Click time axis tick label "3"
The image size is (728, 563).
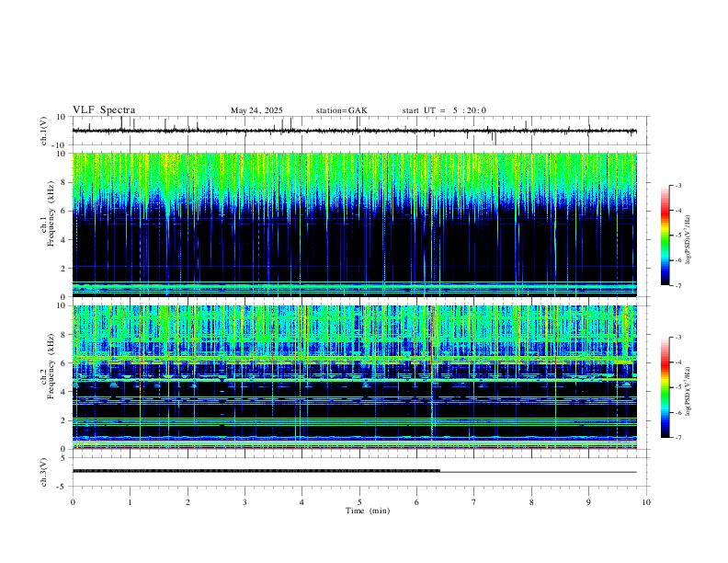245,502
